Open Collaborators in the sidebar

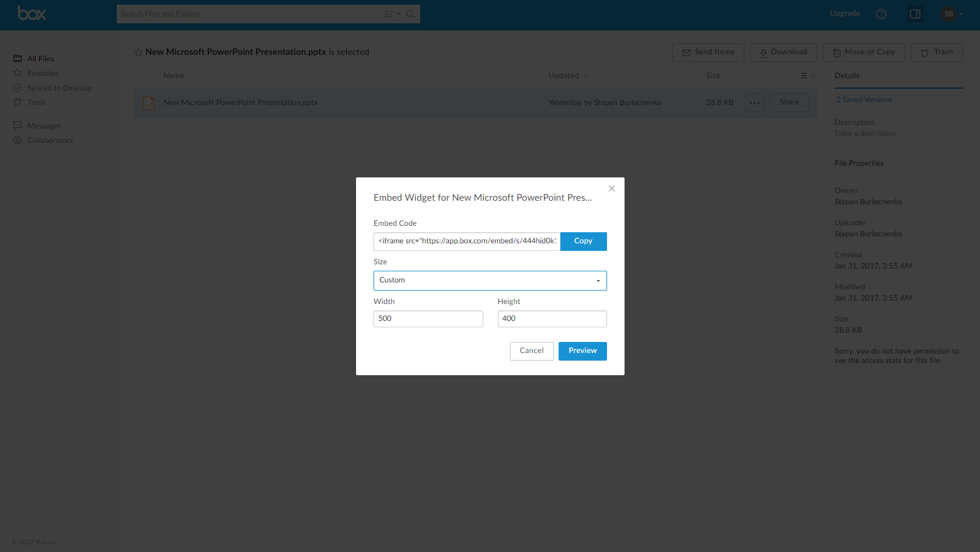pos(43,140)
